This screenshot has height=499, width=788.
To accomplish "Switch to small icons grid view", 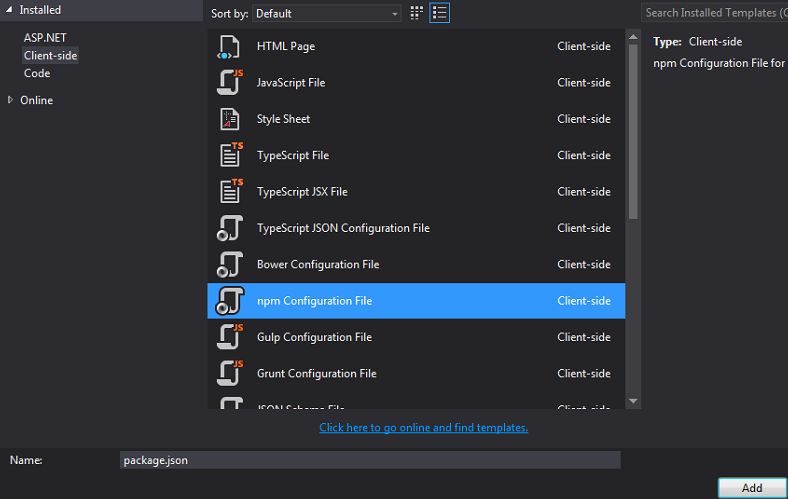I will pos(417,13).
